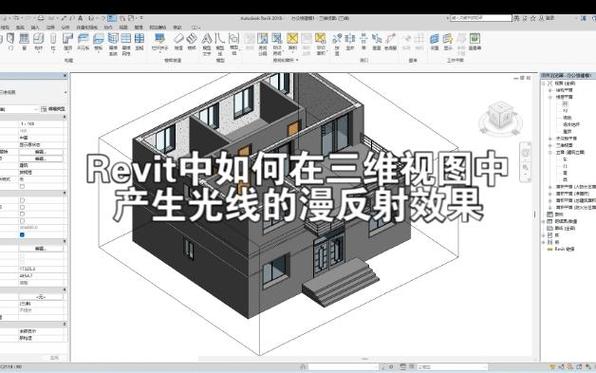
Task: Open the 修改 ribbon tab
Action: tap(178, 27)
